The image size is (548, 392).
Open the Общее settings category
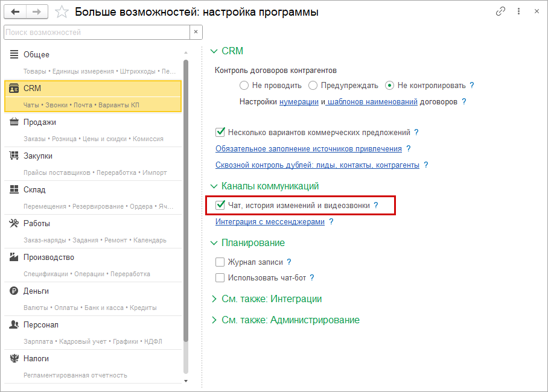click(93, 62)
